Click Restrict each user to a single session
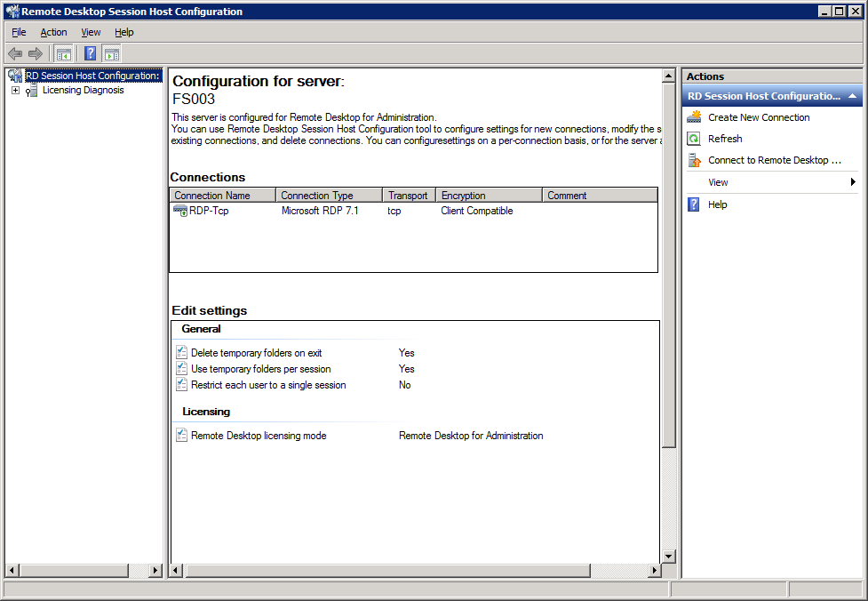The width and height of the screenshot is (868, 601). click(268, 385)
